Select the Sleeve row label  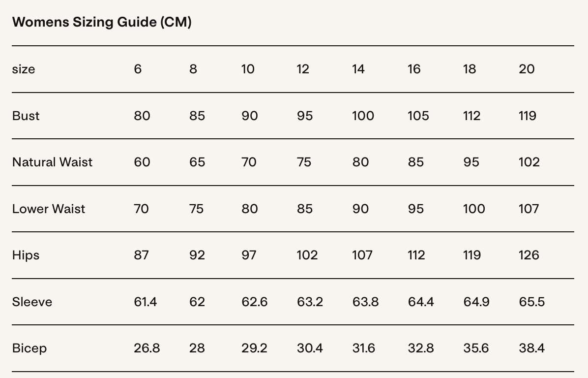(32, 302)
